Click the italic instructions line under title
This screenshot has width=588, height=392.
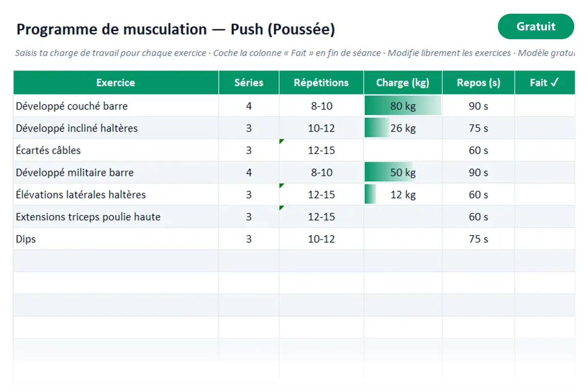coord(295,53)
